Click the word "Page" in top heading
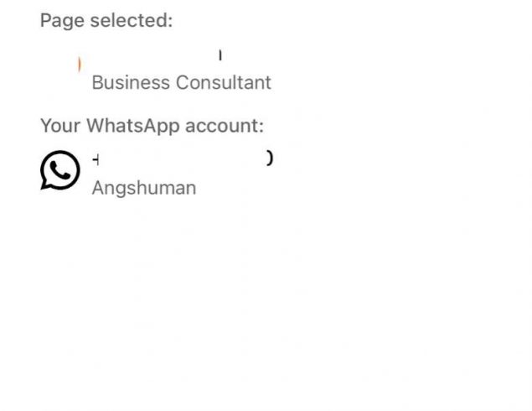532x411 pixels. [x=59, y=21]
